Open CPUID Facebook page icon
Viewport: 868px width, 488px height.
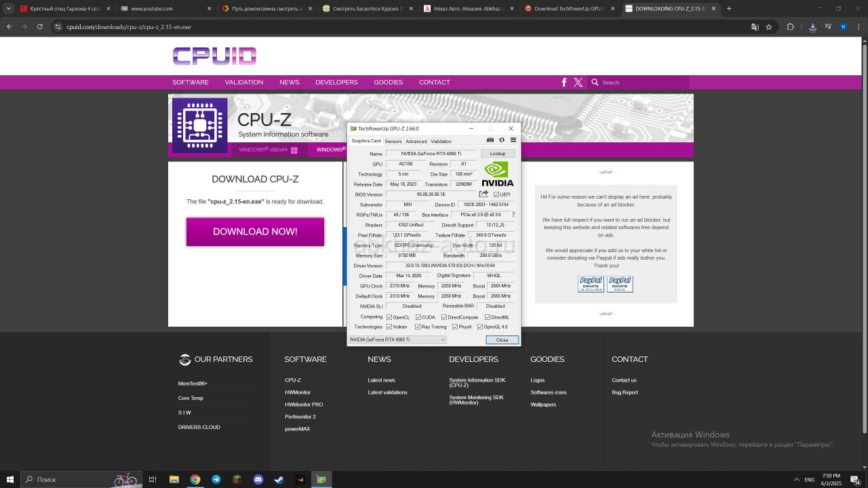(x=564, y=82)
